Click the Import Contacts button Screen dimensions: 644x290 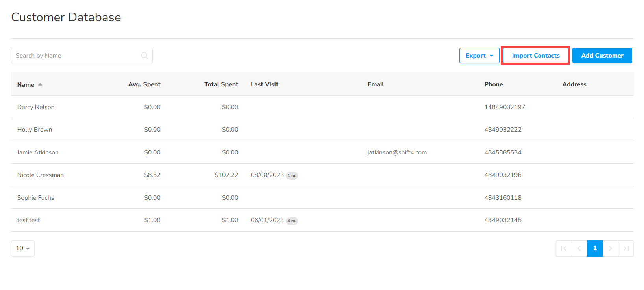click(535, 56)
